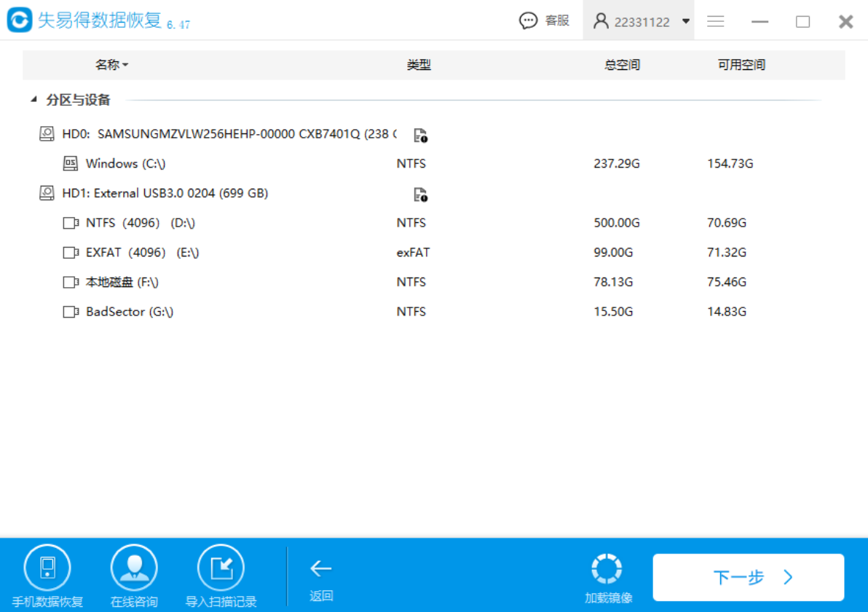Open the hamburger menu in title bar
Image resolution: width=868 pixels, height=612 pixels.
(x=715, y=21)
